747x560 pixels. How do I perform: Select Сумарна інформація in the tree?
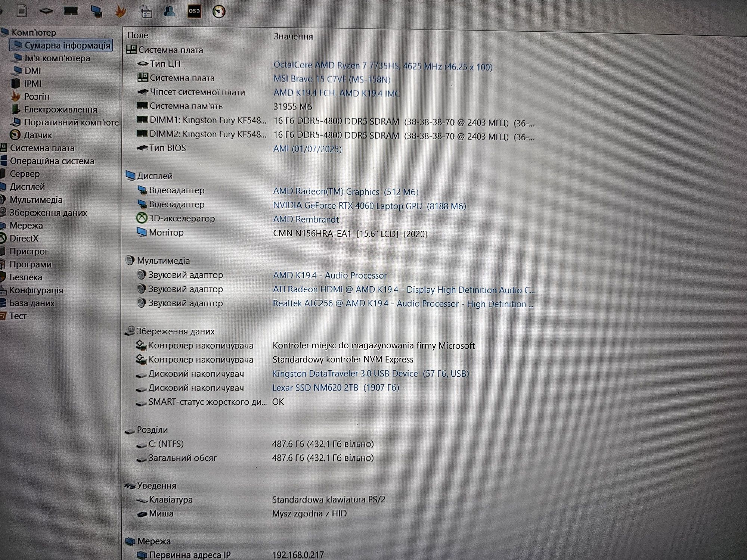[61, 45]
